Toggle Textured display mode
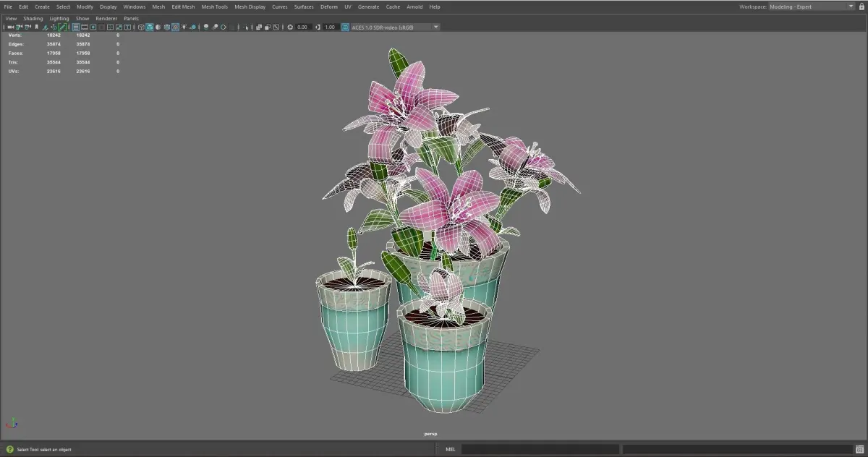Image resolution: width=868 pixels, height=457 pixels. point(175,27)
